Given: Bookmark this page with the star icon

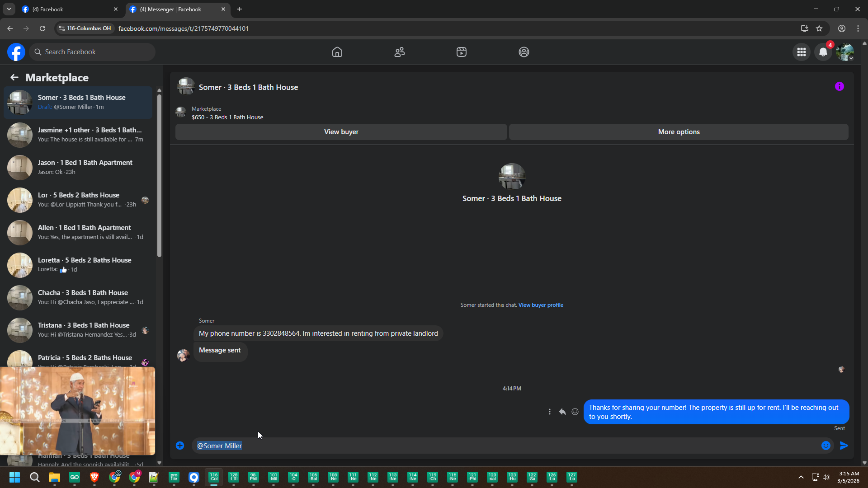Looking at the screenshot, I should click(x=819, y=28).
